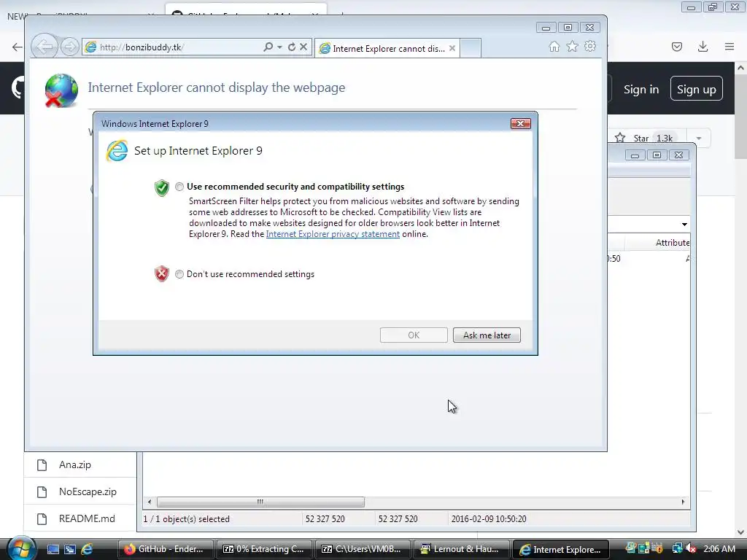
Task: Switch to Lernout & Hau... taskbar button
Action: coord(461,549)
